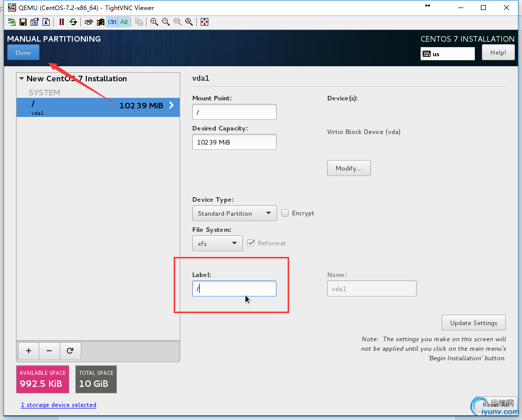Click the SYSTEM group heading
The image size is (522, 420).
pos(44,92)
